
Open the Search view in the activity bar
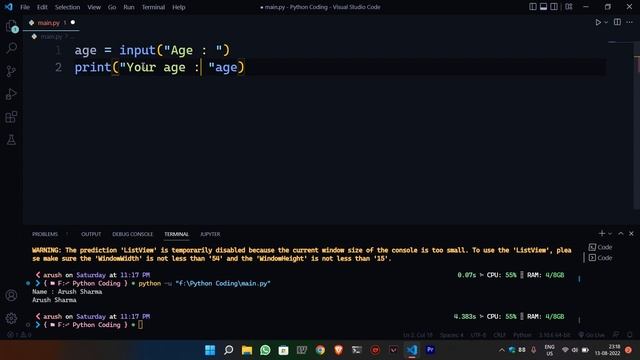11,48
